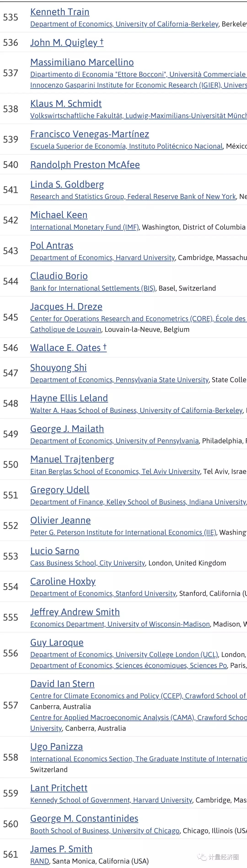Click the David Ian Stern name link
The height and width of the screenshot is (868, 247).
(x=62, y=684)
